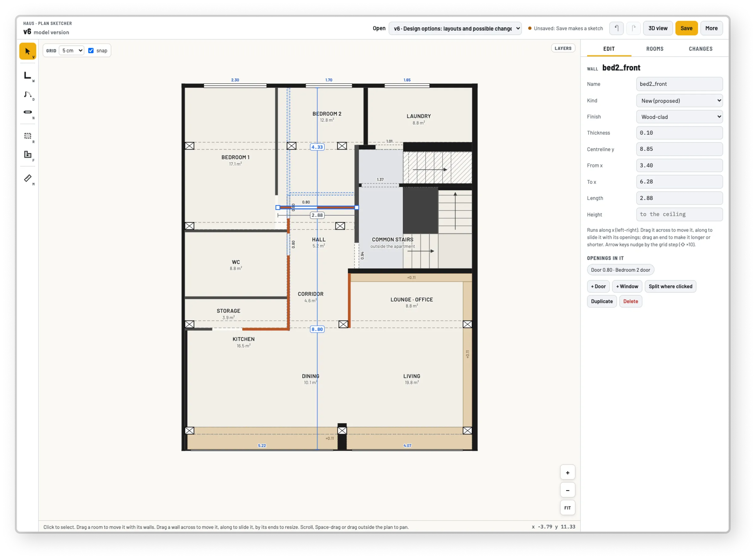This screenshot has width=756, height=559.
Task: Click the Name input field
Action: pos(679,84)
